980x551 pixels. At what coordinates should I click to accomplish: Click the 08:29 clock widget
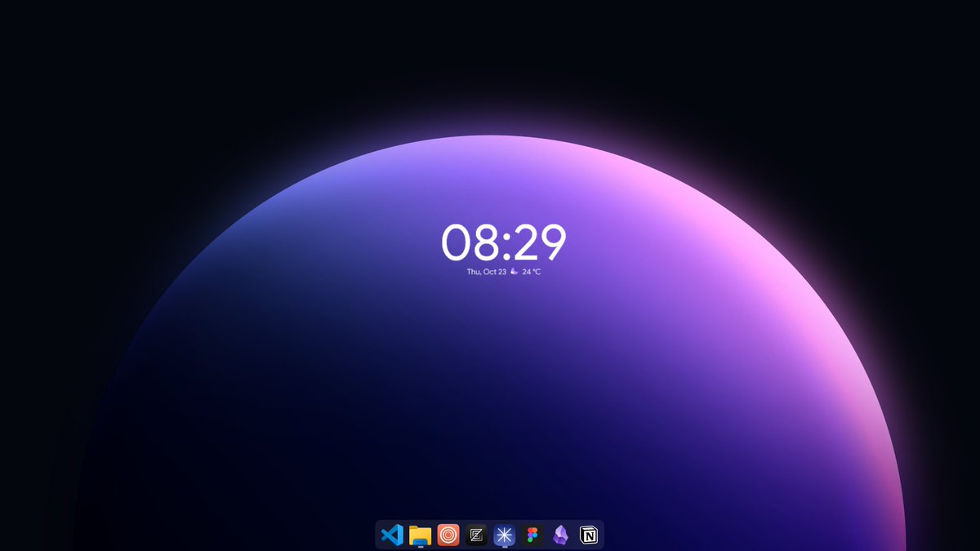pyautogui.click(x=504, y=242)
